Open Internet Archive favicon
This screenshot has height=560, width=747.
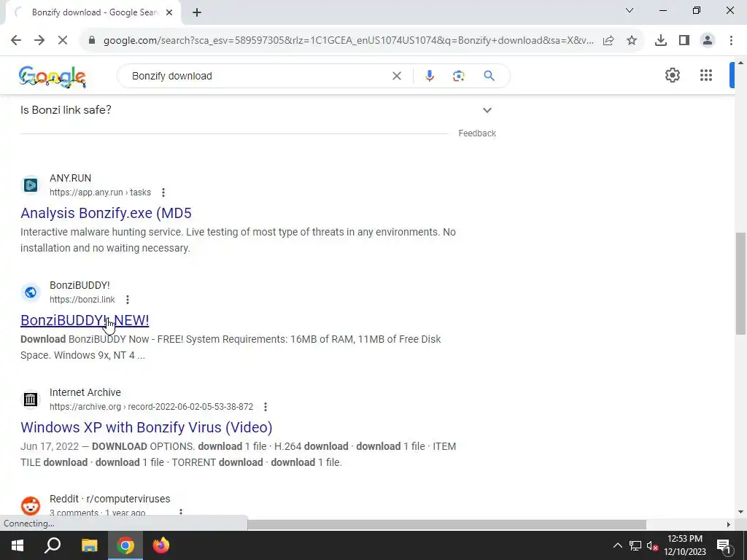(31, 399)
